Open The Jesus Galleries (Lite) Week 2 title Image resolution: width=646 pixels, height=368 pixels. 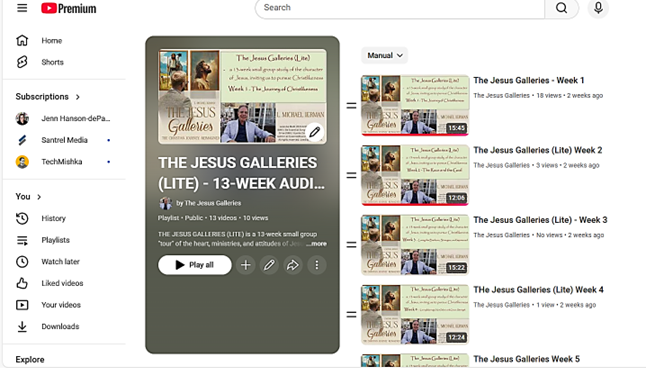click(538, 150)
